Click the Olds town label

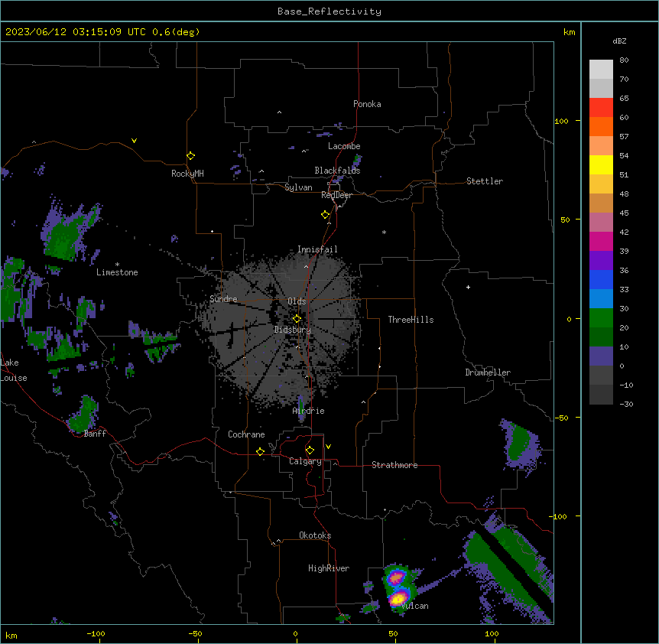click(x=297, y=301)
